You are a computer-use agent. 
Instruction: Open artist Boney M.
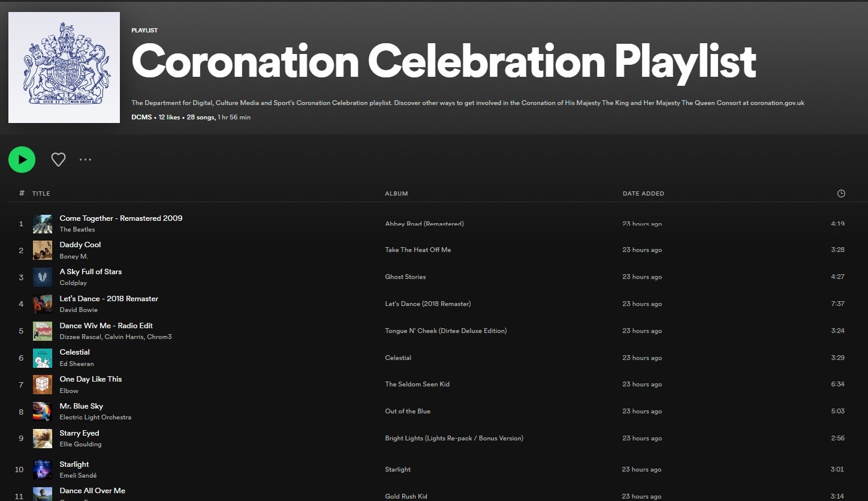point(74,256)
